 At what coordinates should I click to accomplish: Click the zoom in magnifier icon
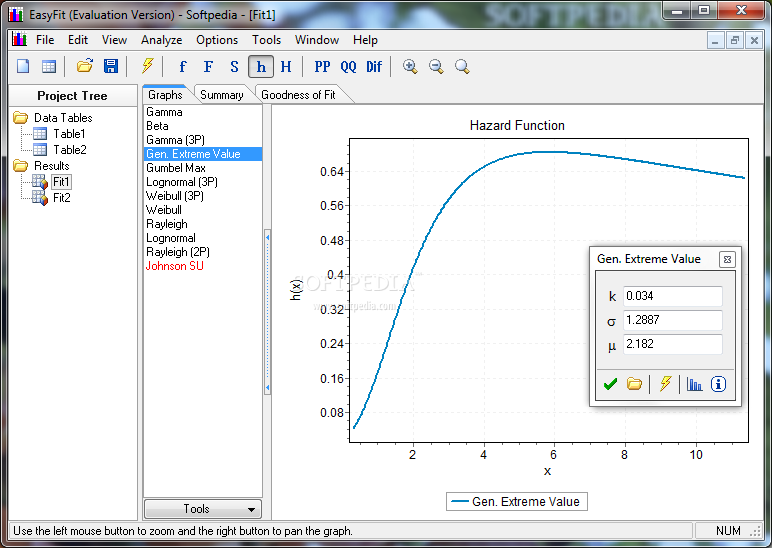[x=410, y=66]
